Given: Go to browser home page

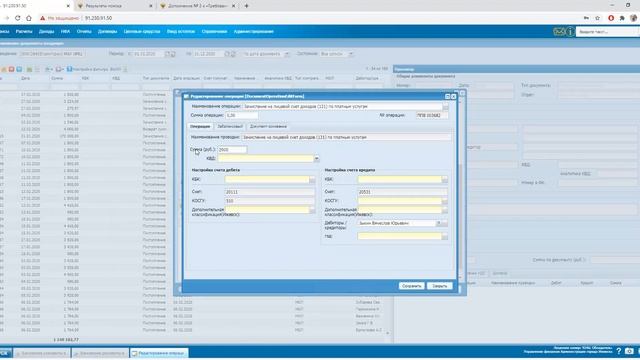Looking at the screenshot, I should coord(29,18).
